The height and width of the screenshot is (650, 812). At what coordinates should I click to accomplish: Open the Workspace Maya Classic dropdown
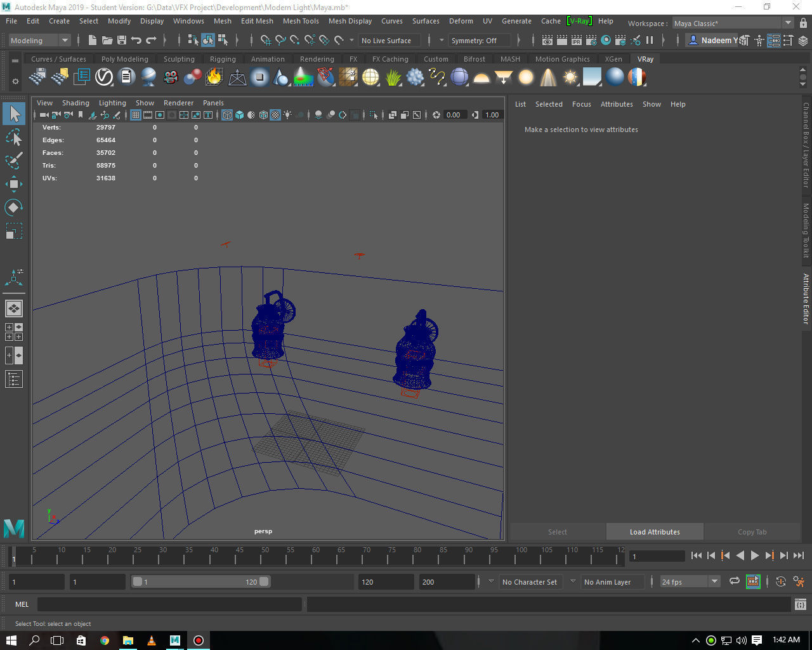point(733,23)
